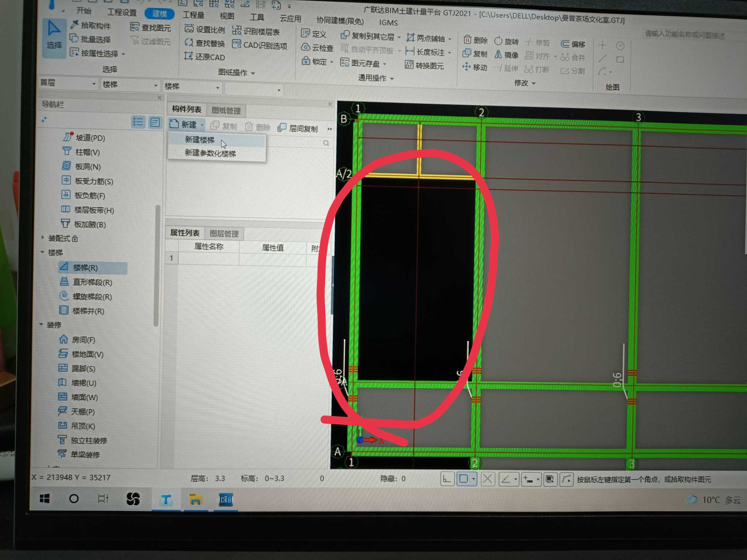Switch to 图层管理 tab
Image resolution: width=747 pixels, height=560 pixels.
tap(224, 234)
